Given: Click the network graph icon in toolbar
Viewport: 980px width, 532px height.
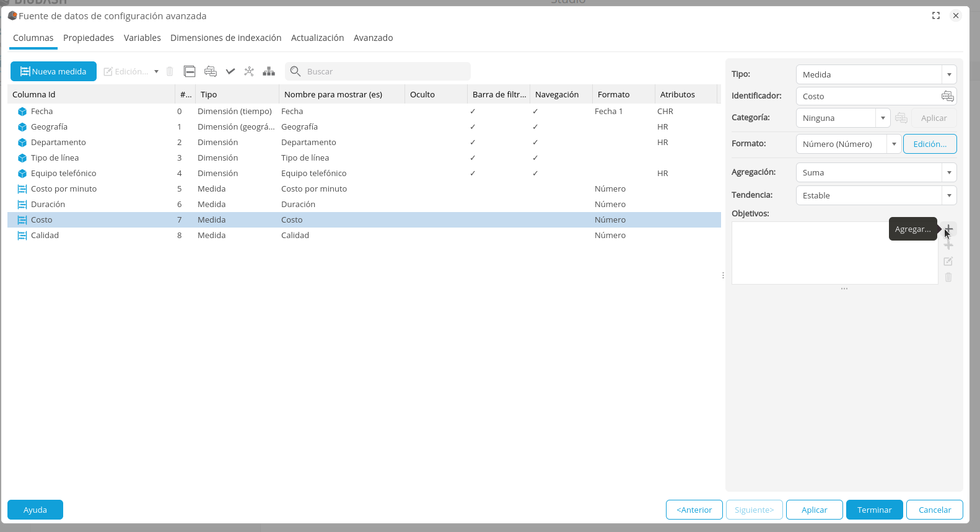Looking at the screenshot, I should point(249,71).
